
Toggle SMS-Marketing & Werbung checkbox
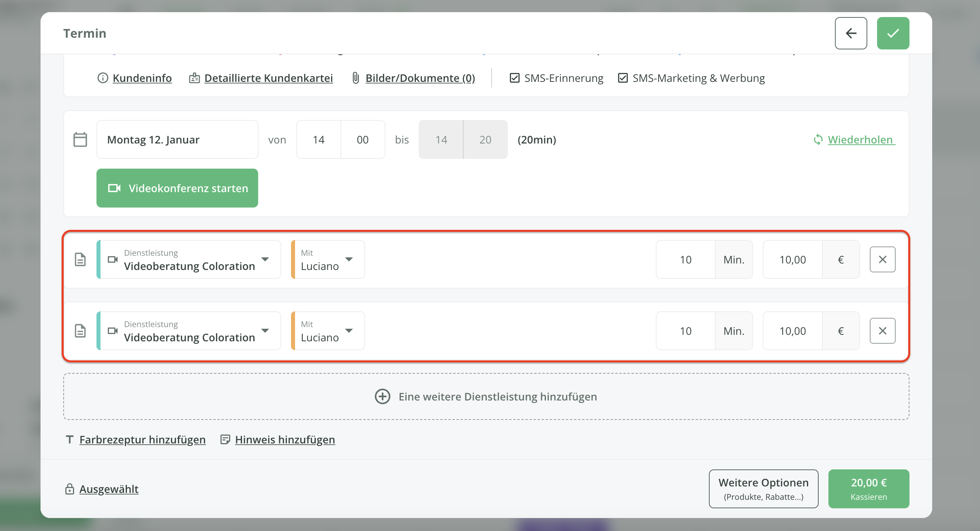click(x=623, y=78)
